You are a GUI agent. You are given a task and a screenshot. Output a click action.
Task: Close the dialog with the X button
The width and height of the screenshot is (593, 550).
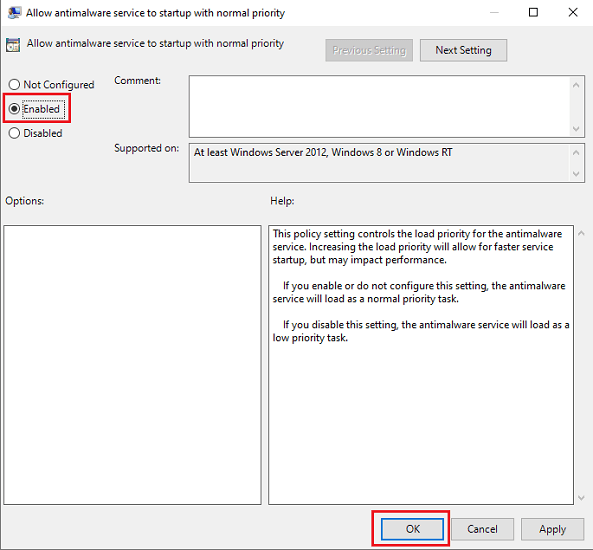click(573, 12)
